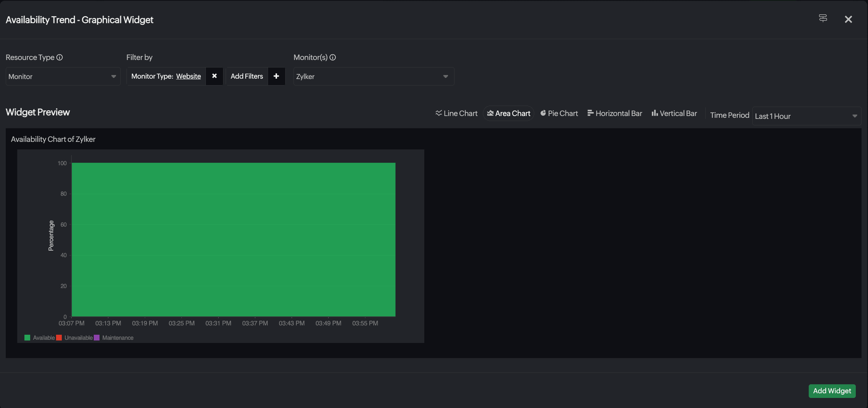Click the Vertical Bar chart icon

[x=655, y=113]
